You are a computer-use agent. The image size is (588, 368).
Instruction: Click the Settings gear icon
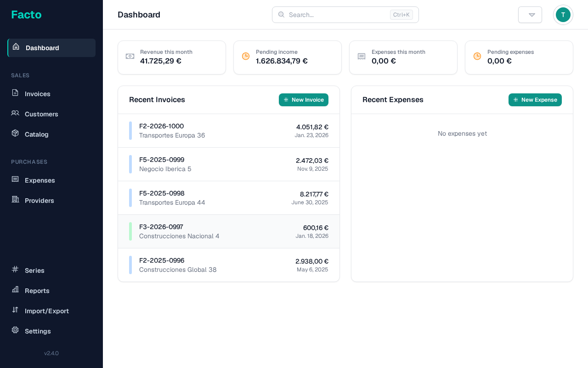coord(15,330)
